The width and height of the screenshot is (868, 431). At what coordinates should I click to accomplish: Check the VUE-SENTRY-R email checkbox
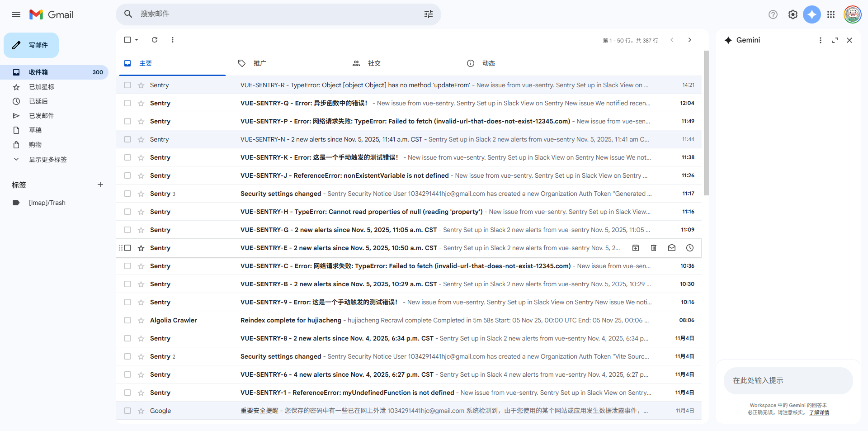point(127,85)
